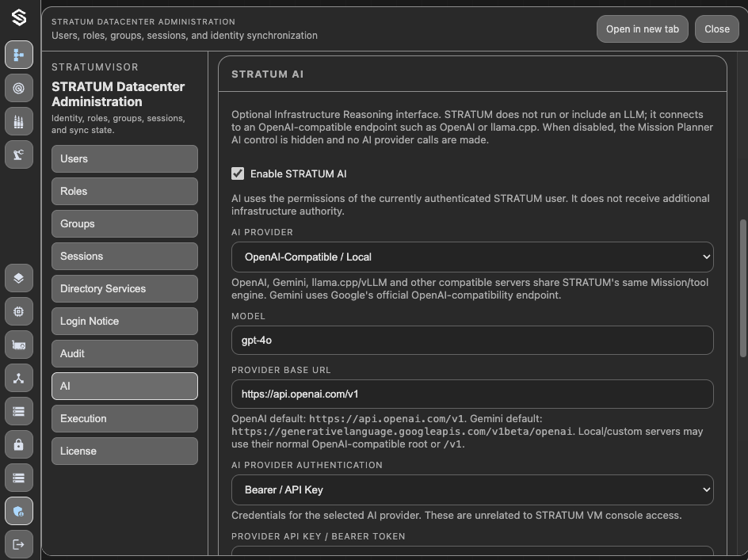Click the generativelanguage.googleapis.com default URL text
This screenshot has width=748, height=560.
tap(402, 432)
